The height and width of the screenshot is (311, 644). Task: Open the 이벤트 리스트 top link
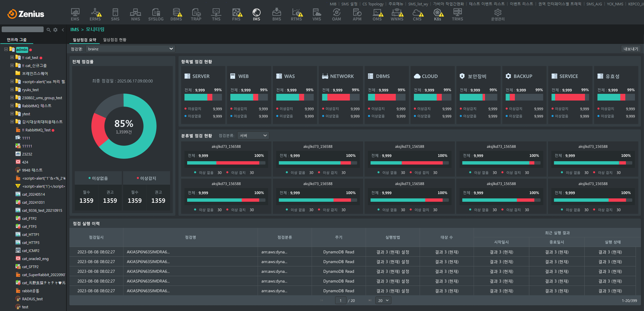(522, 4)
